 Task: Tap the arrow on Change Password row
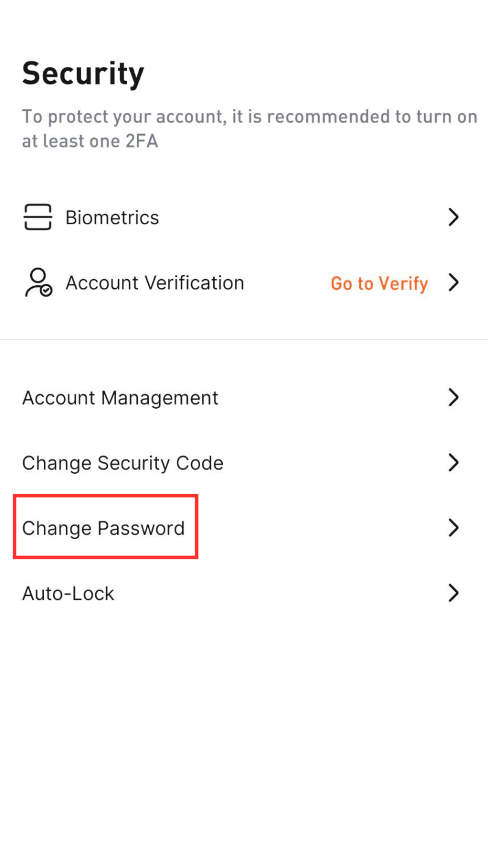(x=454, y=528)
